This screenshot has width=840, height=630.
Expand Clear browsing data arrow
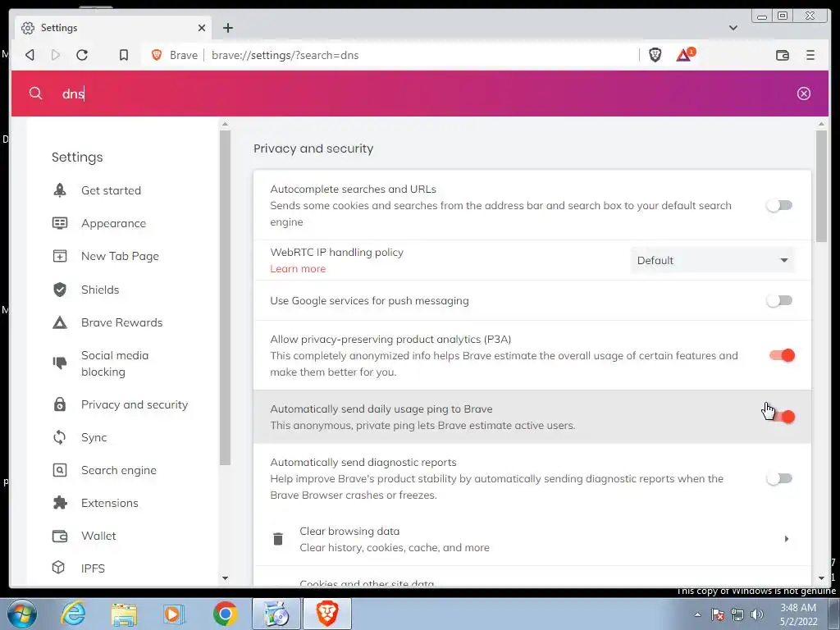pos(786,539)
